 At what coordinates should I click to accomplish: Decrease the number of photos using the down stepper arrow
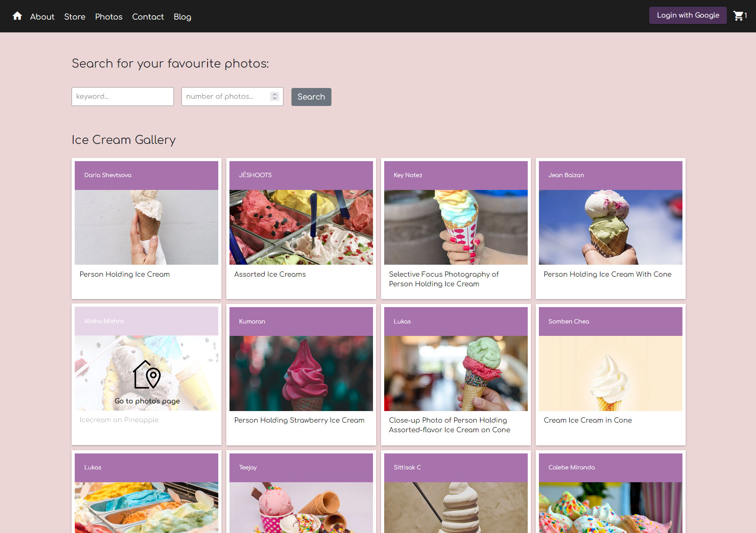[x=274, y=99]
